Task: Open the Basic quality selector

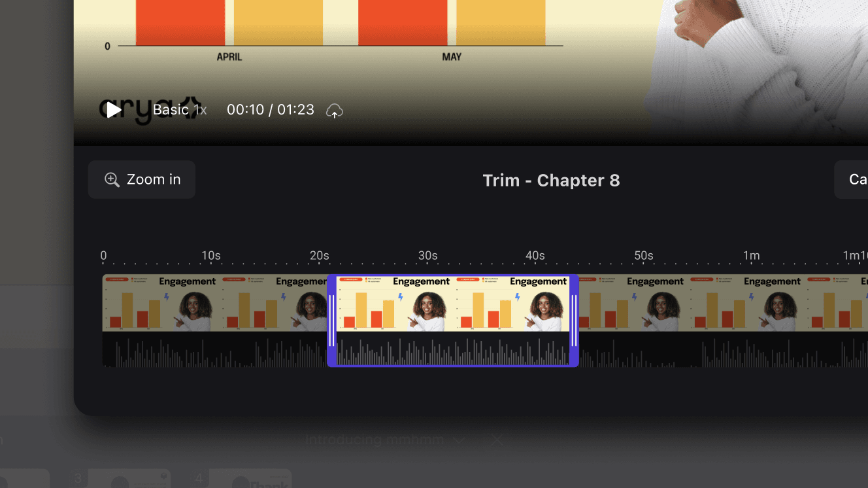Action: (171, 109)
